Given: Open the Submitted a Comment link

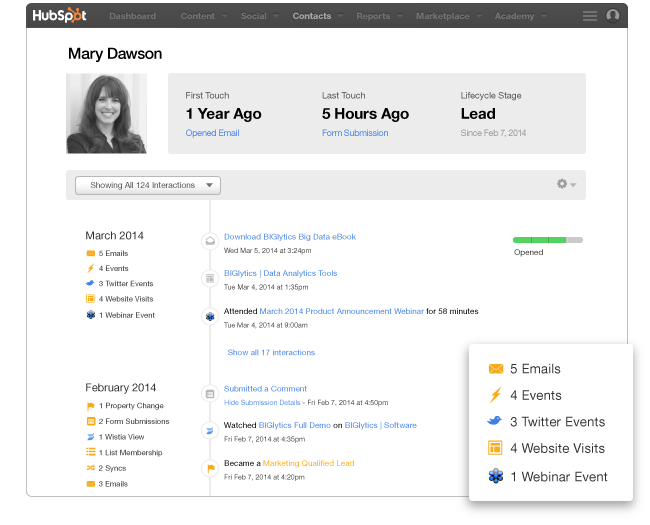Looking at the screenshot, I should [265, 389].
